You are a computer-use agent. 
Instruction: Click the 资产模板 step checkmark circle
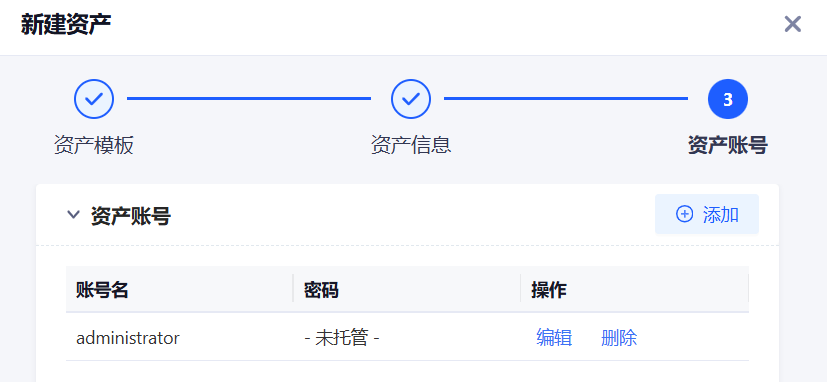click(94, 99)
